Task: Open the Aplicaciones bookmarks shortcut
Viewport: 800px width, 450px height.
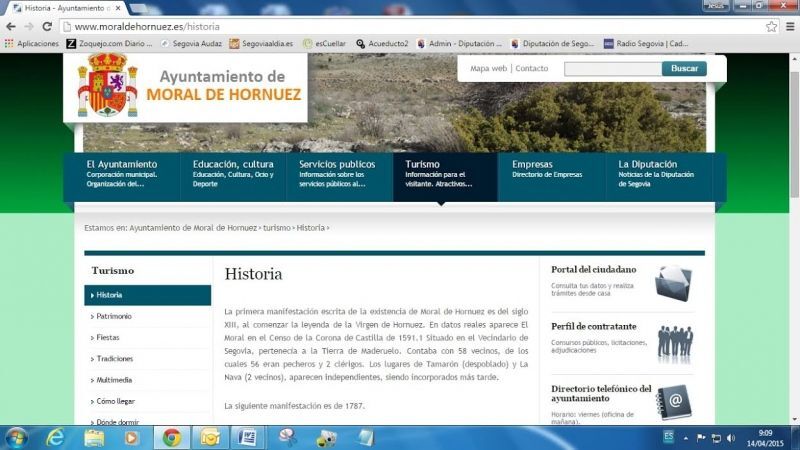Action: (x=32, y=43)
